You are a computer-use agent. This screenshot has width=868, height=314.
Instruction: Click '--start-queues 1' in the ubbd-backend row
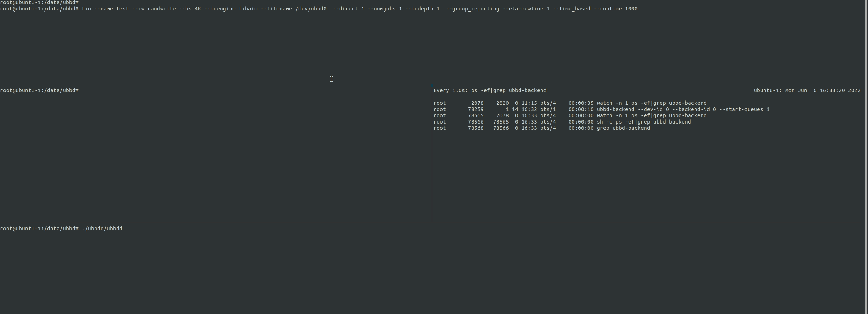click(x=744, y=109)
